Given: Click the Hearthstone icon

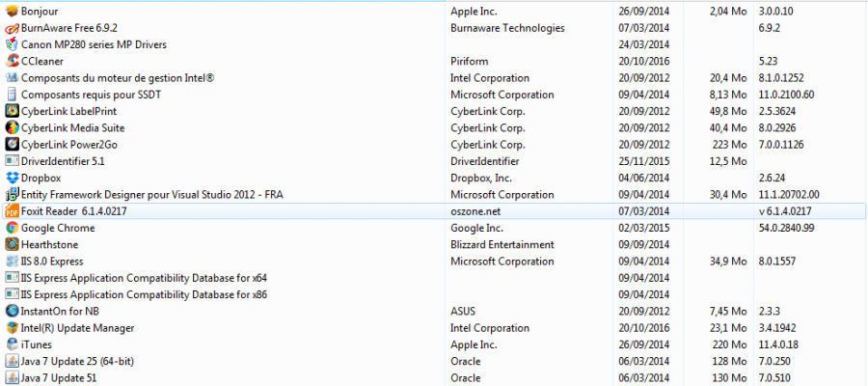Looking at the screenshot, I should point(11,244).
